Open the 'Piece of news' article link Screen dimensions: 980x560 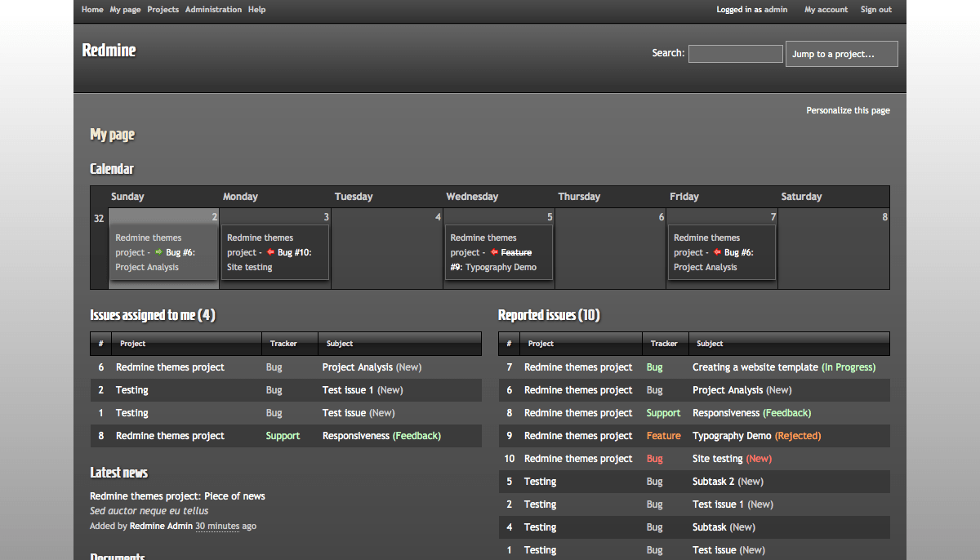point(234,496)
